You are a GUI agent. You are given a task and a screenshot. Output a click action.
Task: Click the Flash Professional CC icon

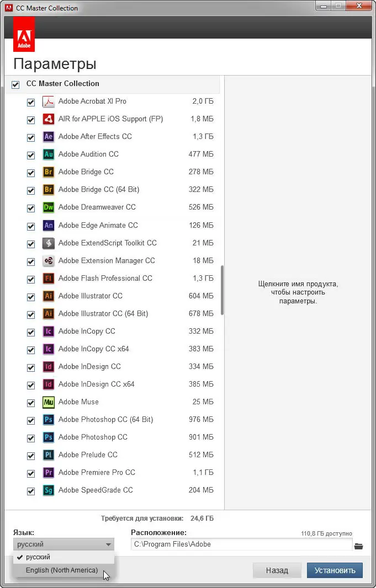[49, 279]
